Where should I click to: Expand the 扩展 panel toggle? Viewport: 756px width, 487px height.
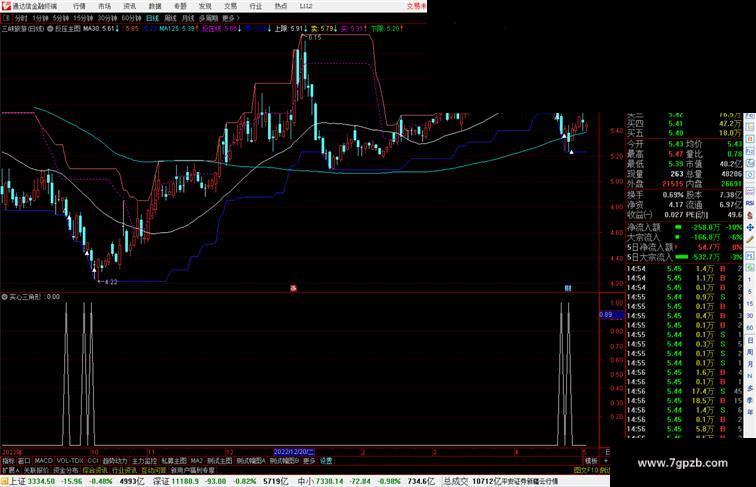10,470
